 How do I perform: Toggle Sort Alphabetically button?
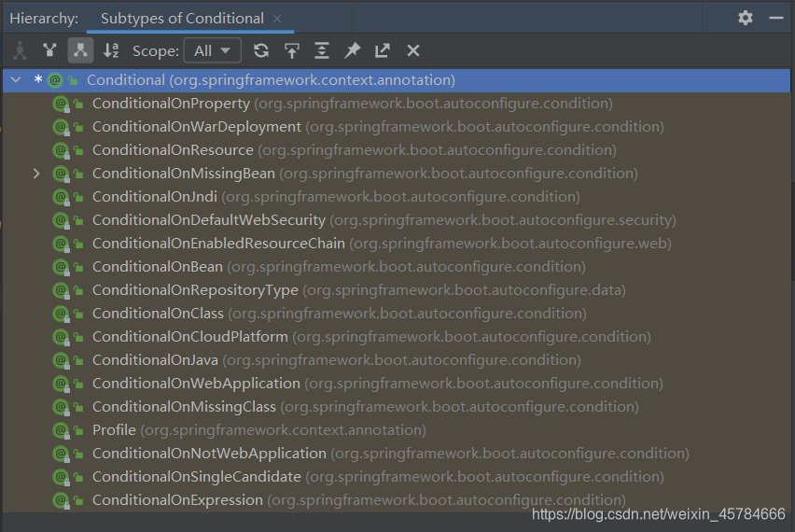110,50
